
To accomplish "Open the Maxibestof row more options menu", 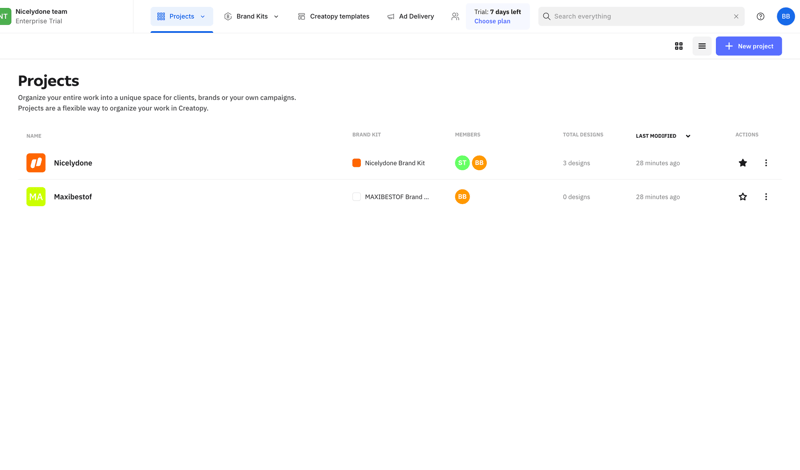I will [x=765, y=196].
